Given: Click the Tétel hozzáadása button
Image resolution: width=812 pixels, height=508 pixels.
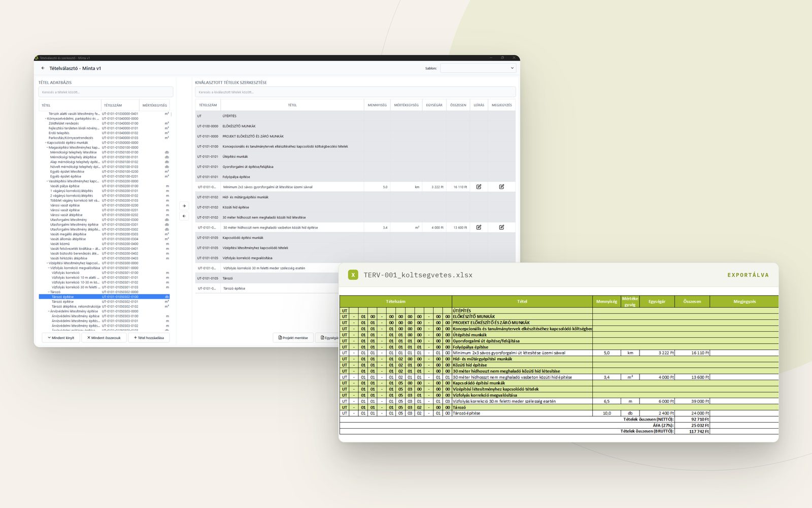Looking at the screenshot, I should pyautogui.click(x=149, y=338).
